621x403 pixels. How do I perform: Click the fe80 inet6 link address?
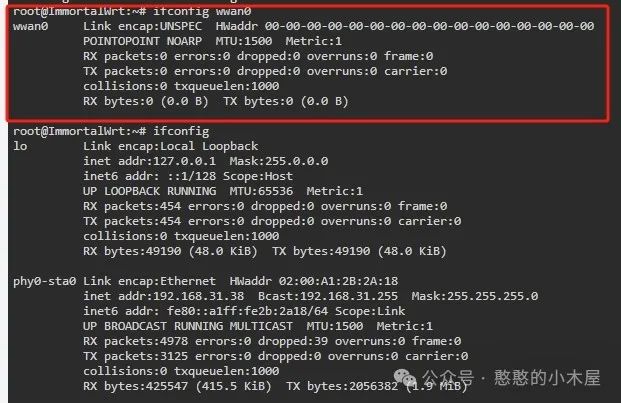248,311
